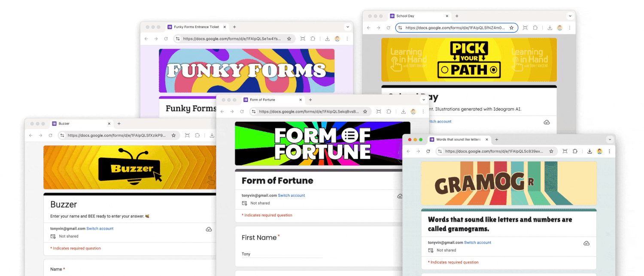Screen dimensions: 644x276
Task: Open Chrome three-dot menu in Words window
Action: [x=610, y=151]
